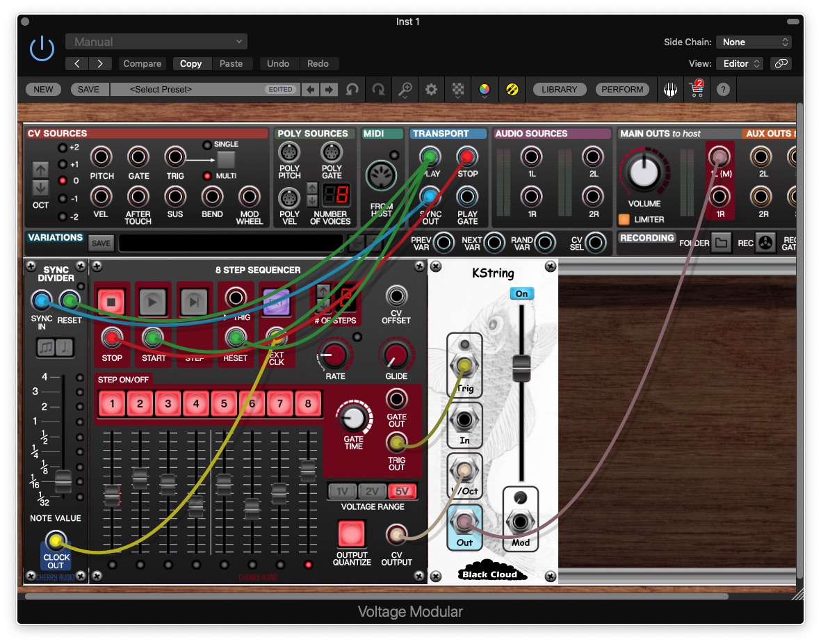Click the redo cable arrow icon

coord(378,90)
